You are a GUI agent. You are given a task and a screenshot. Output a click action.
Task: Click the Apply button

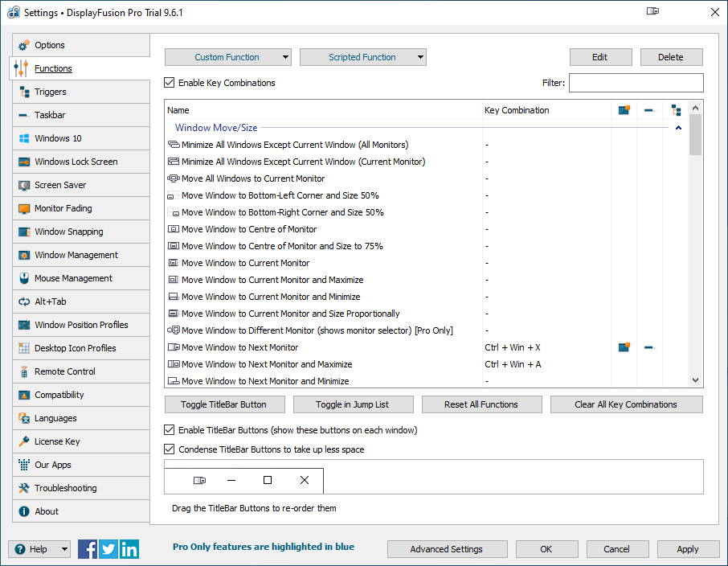(x=688, y=549)
